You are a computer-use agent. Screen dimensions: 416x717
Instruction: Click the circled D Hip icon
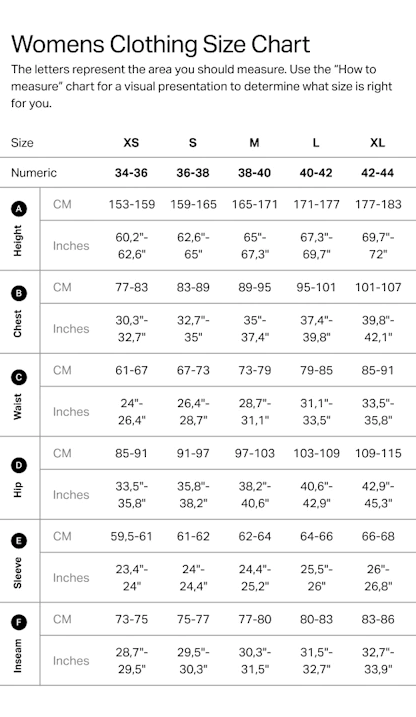pos(19,466)
